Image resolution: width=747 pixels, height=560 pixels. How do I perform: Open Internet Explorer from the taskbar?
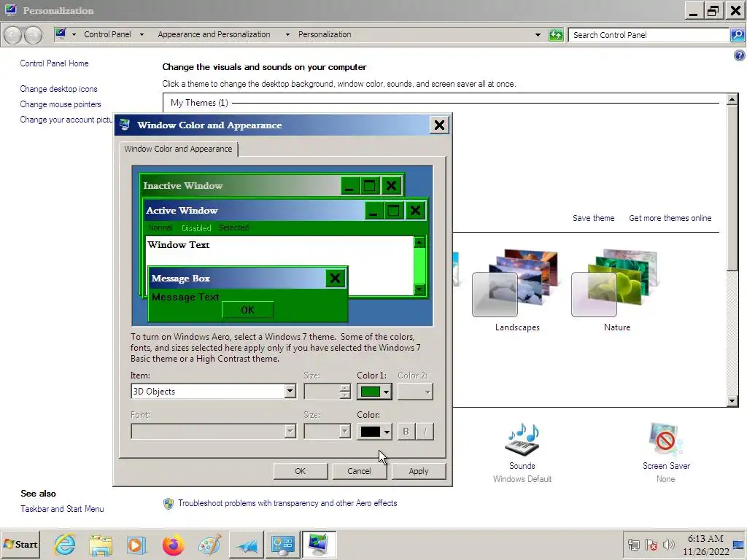point(65,544)
